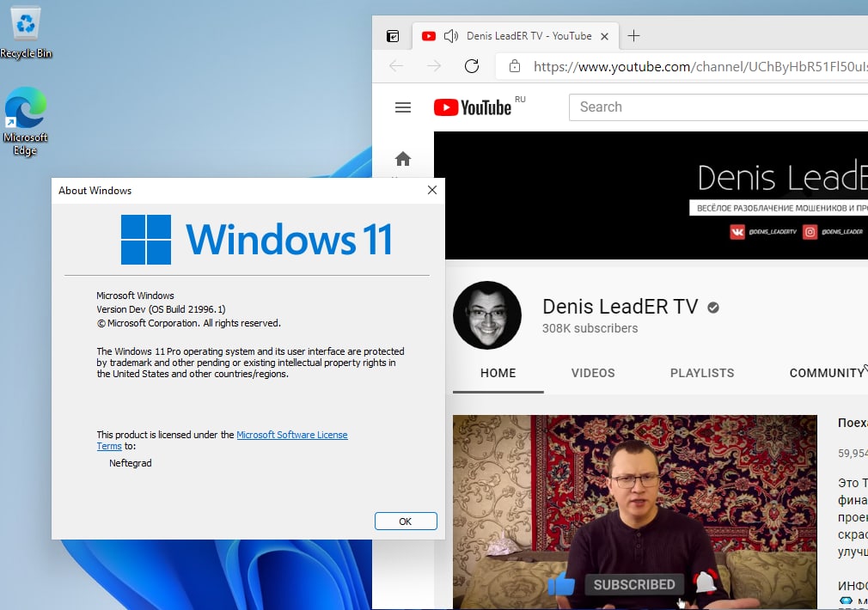The height and width of the screenshot is (610, 868).
Task: Close the Denis LeadER TV tab
Action: (604, 37)
